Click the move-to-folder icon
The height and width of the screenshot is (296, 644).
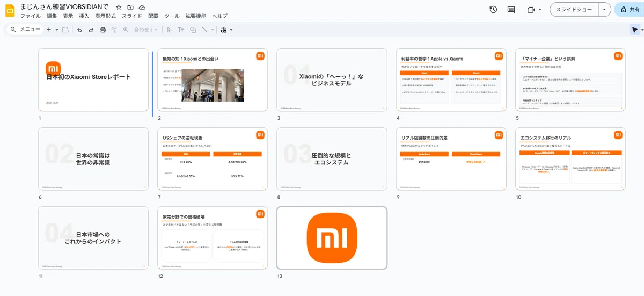130,7
